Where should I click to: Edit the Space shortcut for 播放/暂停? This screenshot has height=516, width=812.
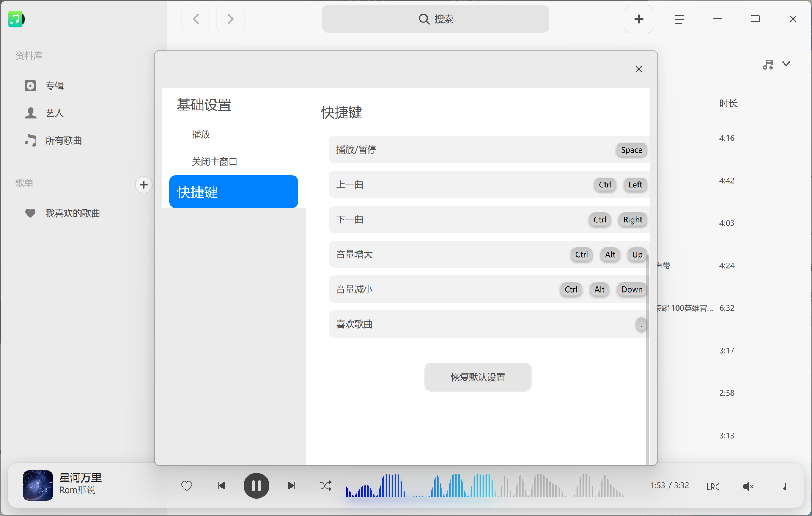(x=631, y=150)
